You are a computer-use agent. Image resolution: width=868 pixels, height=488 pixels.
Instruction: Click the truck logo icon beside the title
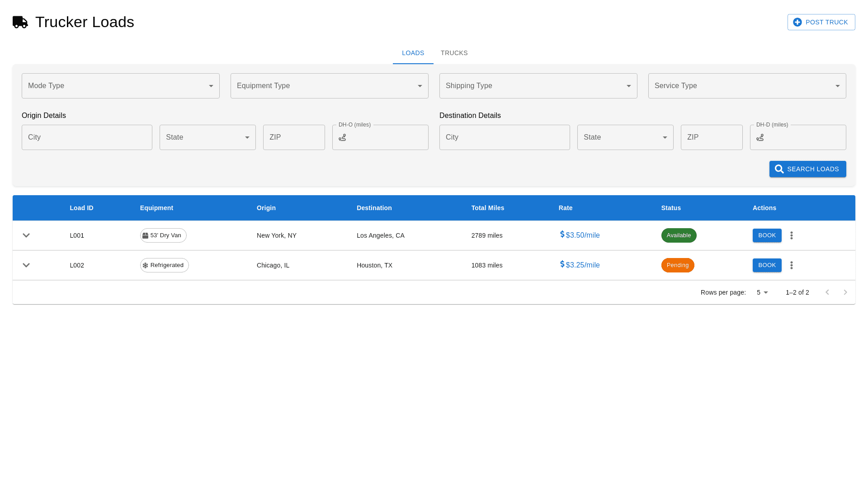[x=20, y=22]
